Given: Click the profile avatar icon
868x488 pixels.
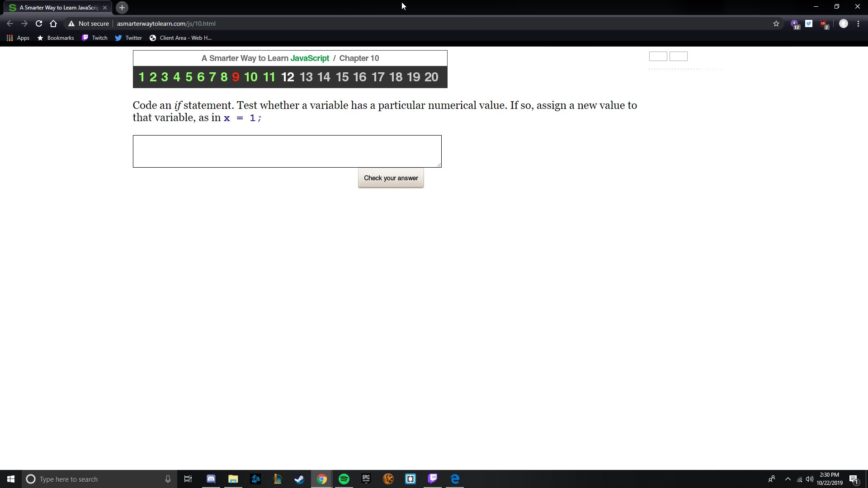Looking at the screenshot, I should pos(843,23).
